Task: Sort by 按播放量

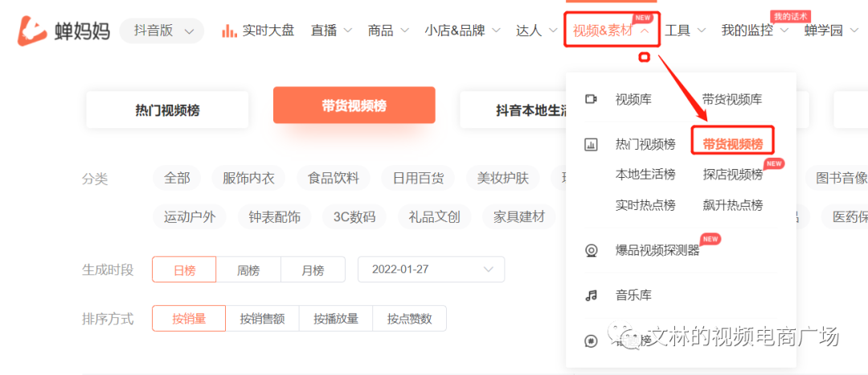Action: coord(336,319)
